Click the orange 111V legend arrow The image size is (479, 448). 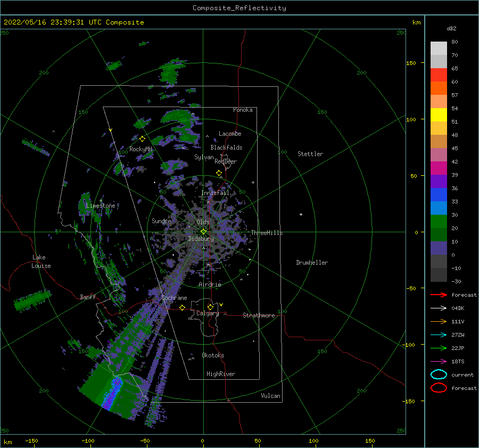pyautogui.click(x=439, y=321)
